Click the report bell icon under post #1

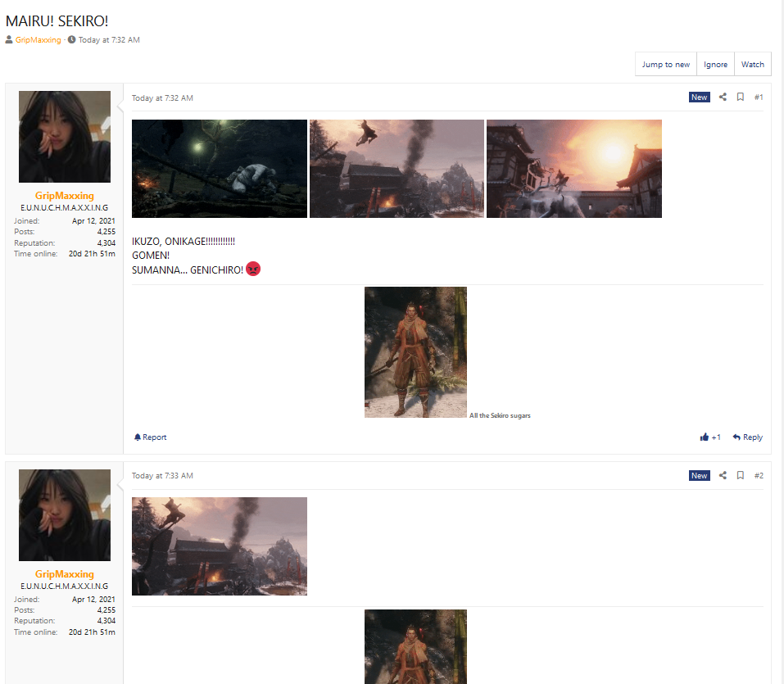(138, 437)
